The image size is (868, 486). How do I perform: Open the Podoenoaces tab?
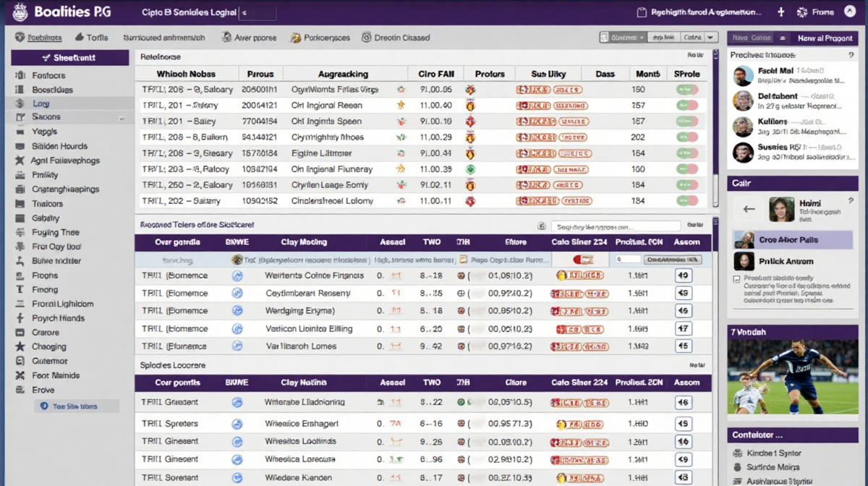[x=320, y=38]
